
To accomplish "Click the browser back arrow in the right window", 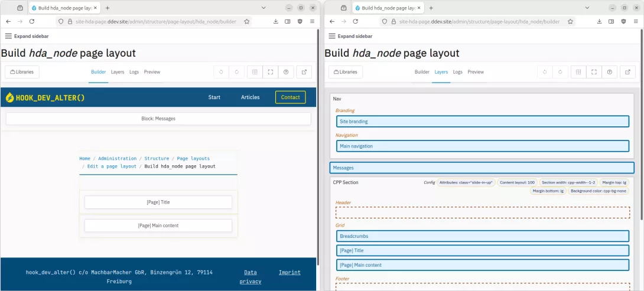I will click(x=332, y=21).
